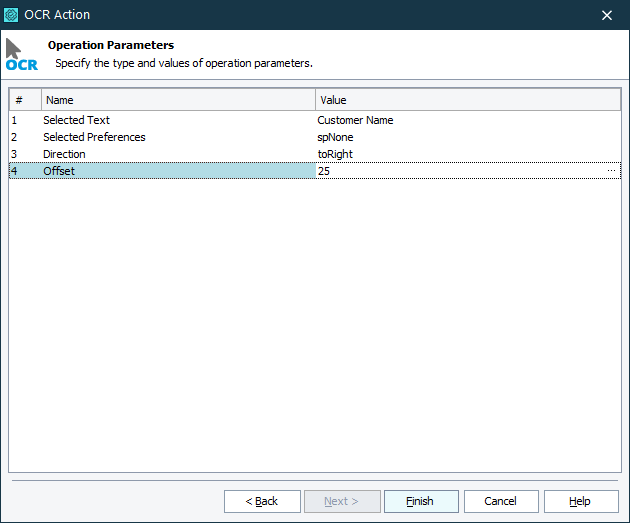Click the Value column header
Screen dimensions: 630x523
point(467,100)
